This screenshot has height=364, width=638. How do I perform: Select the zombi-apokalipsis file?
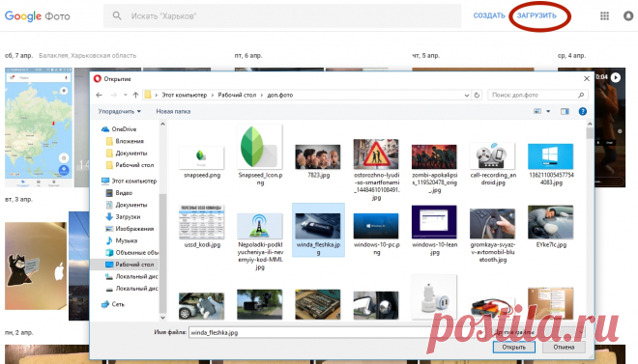pos(435,168)
